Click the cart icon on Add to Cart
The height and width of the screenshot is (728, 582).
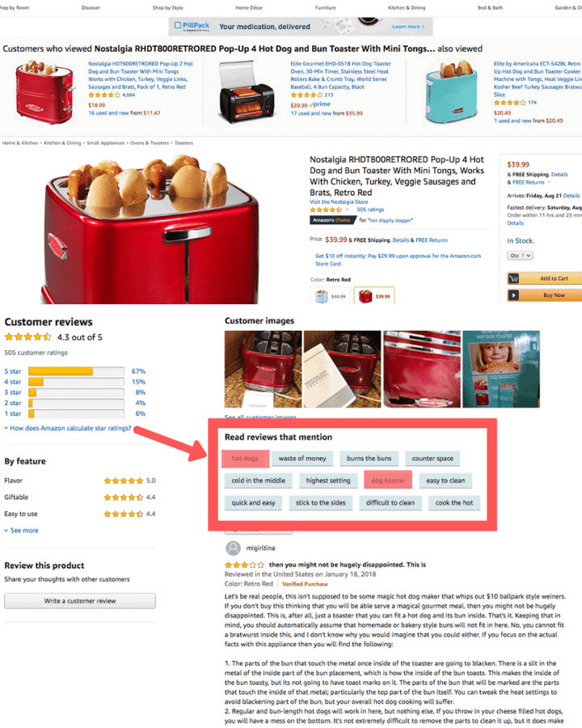click(513, 278)
